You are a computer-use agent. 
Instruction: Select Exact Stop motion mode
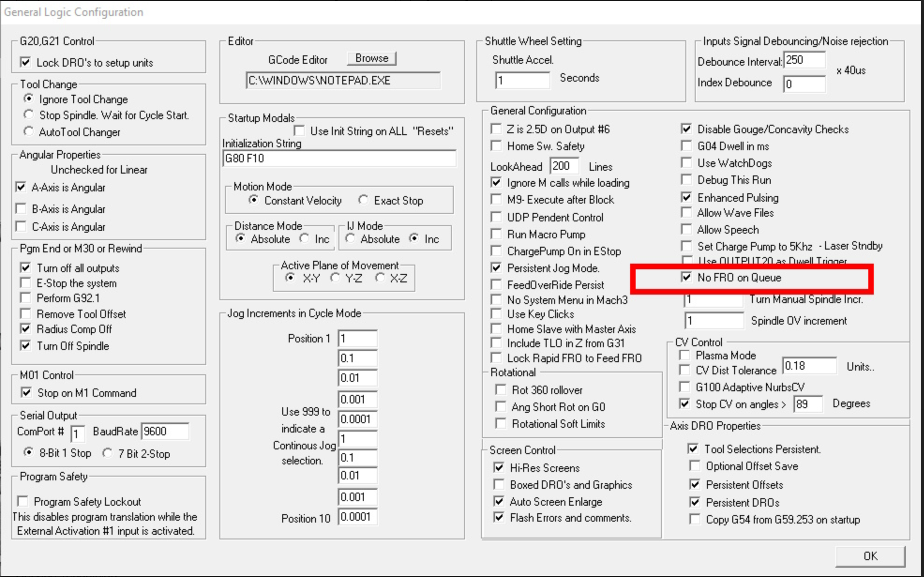point(363,200)
